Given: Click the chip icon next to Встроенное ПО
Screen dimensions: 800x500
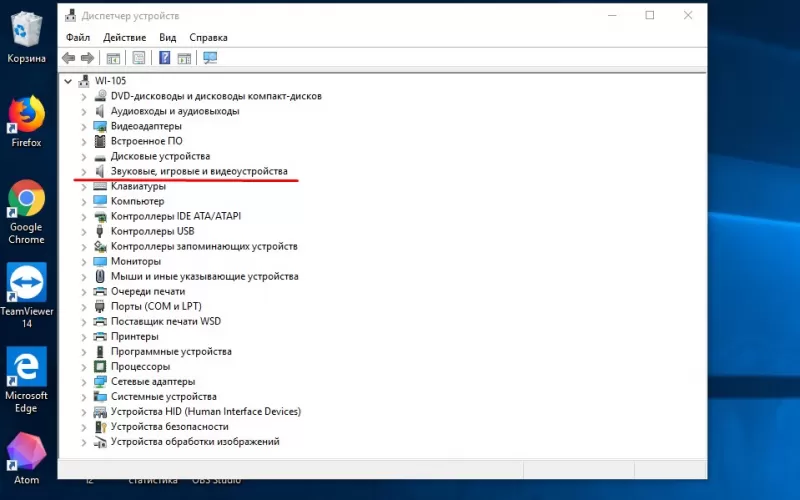Looking at the screenshot, I should click(x=100, y=141).
